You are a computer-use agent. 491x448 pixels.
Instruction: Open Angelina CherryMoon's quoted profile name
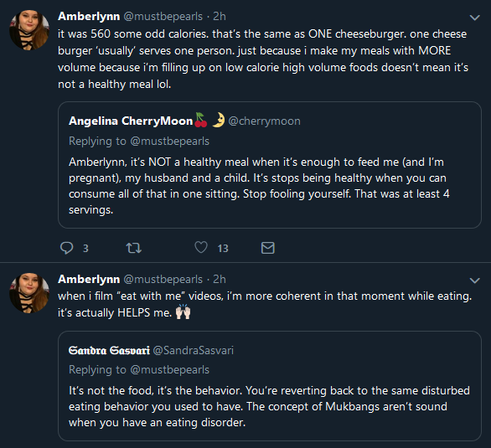131,121
